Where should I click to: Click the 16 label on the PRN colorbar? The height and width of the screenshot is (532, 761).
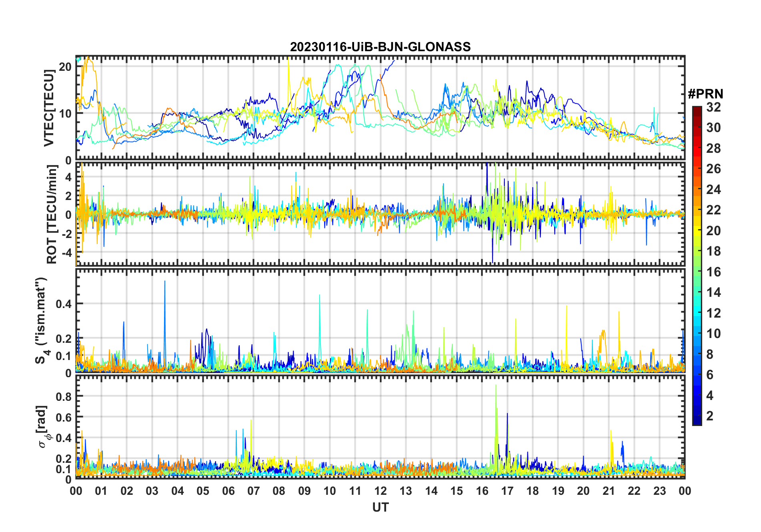[x=713, y=272]
